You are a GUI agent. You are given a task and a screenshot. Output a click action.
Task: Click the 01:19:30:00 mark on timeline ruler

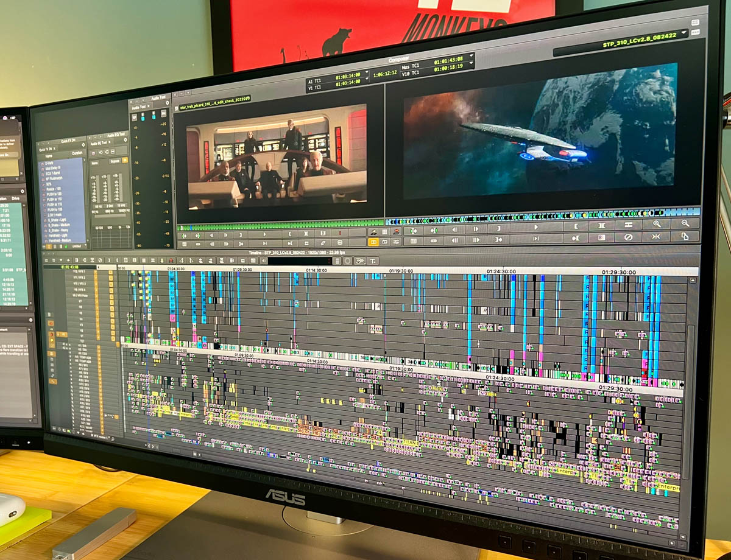[x=401, y=270]
